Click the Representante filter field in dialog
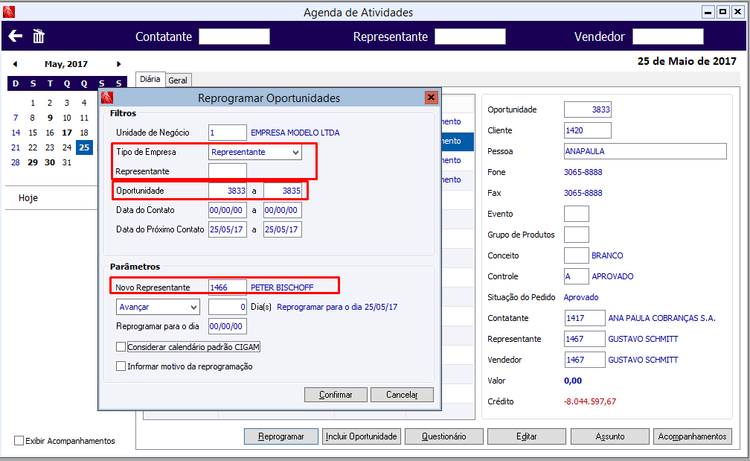Image resolution: width=750 pixels, height=461 pixels. [x=228, y=171]
